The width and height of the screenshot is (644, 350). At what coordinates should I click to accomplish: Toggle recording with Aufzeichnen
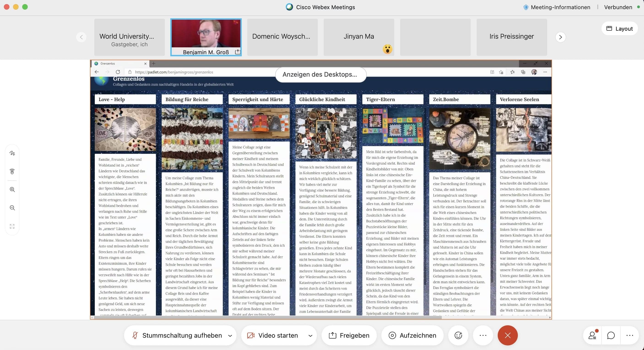412,335
